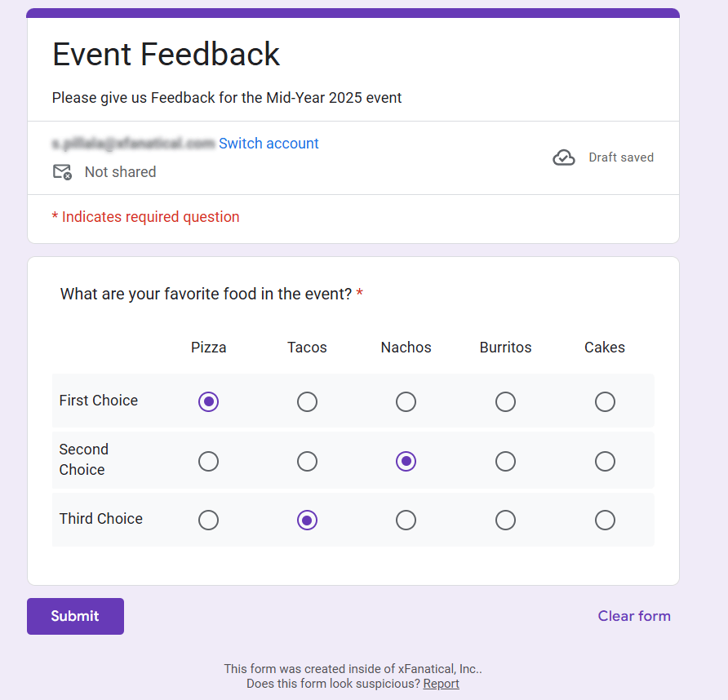Click the Report link at the bottom
Image resolution: width=728 pixels, height=700 pixels.
(x=441, y=684)
